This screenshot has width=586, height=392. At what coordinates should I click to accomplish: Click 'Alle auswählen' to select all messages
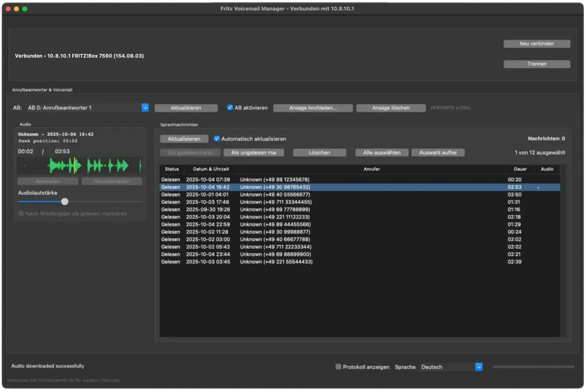click(x=382, y=153)
